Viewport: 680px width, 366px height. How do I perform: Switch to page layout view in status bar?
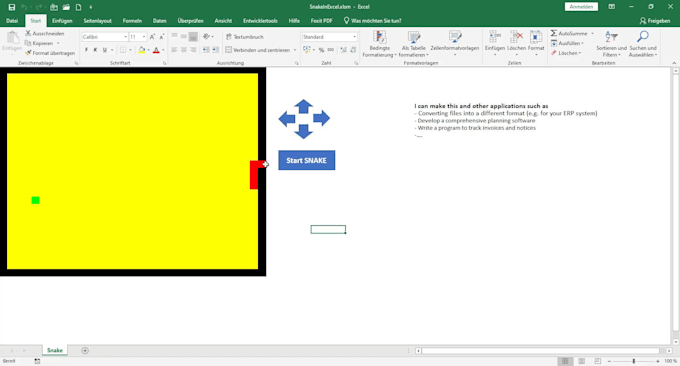582,361
